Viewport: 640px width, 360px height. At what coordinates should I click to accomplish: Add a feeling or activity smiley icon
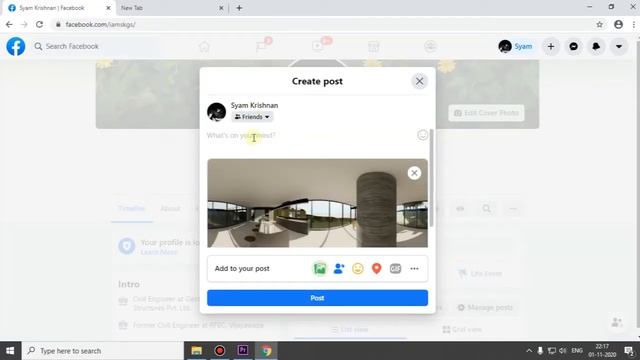(x=358, y=269)
